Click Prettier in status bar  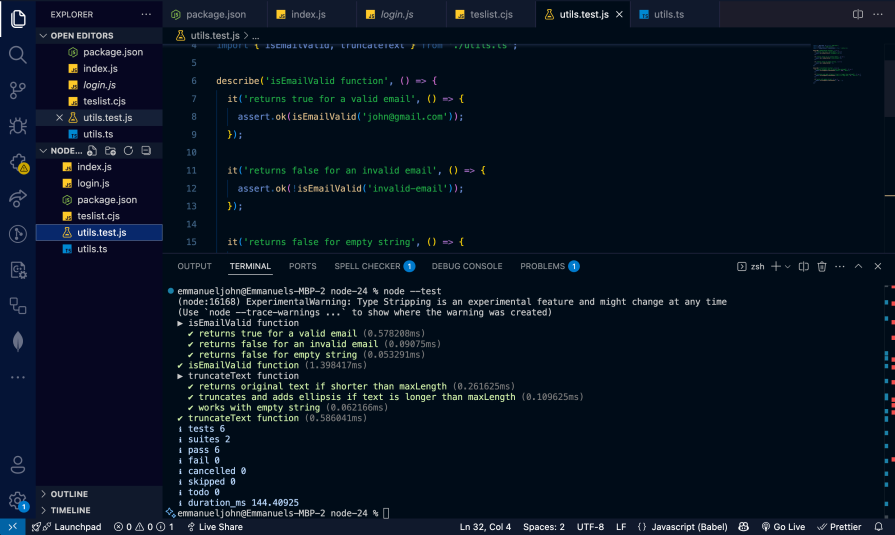pos(839,526)
